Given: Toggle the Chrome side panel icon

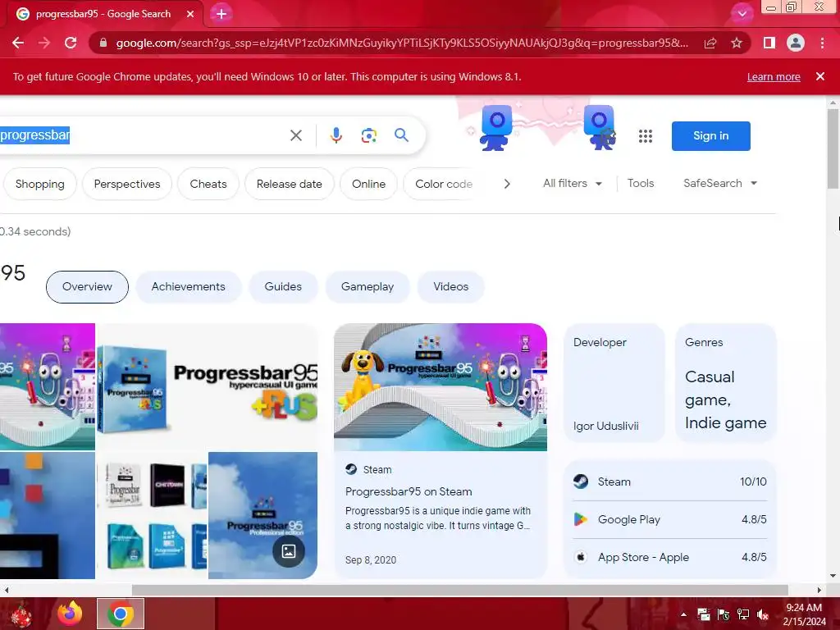Looking at the screenshot, I should 769,43.
